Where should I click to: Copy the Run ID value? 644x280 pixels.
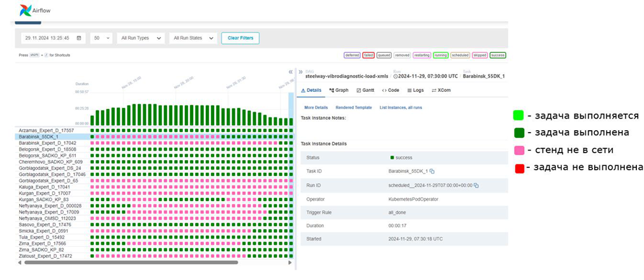tap(476, 185)
